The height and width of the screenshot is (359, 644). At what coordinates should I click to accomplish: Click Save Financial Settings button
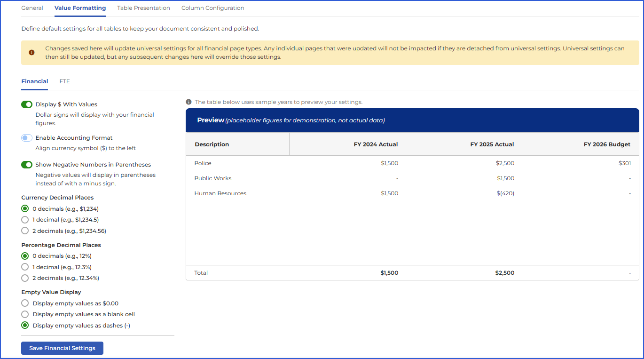(62, 348)
